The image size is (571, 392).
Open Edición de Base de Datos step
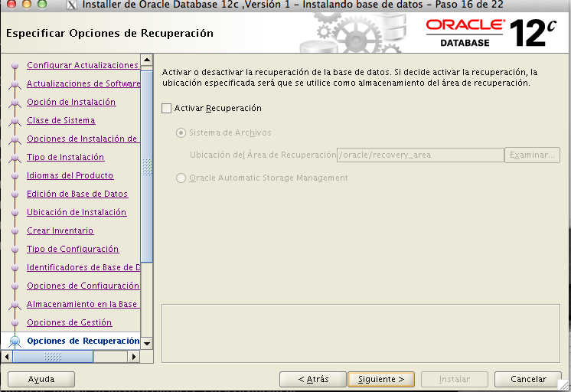pos(77,194)
